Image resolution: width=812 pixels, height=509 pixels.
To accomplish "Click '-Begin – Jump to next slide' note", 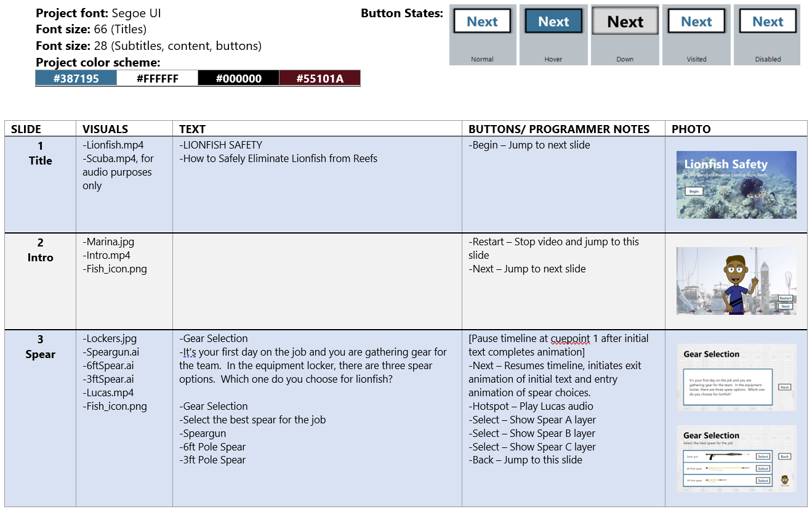I will click(x=529, y=145).
